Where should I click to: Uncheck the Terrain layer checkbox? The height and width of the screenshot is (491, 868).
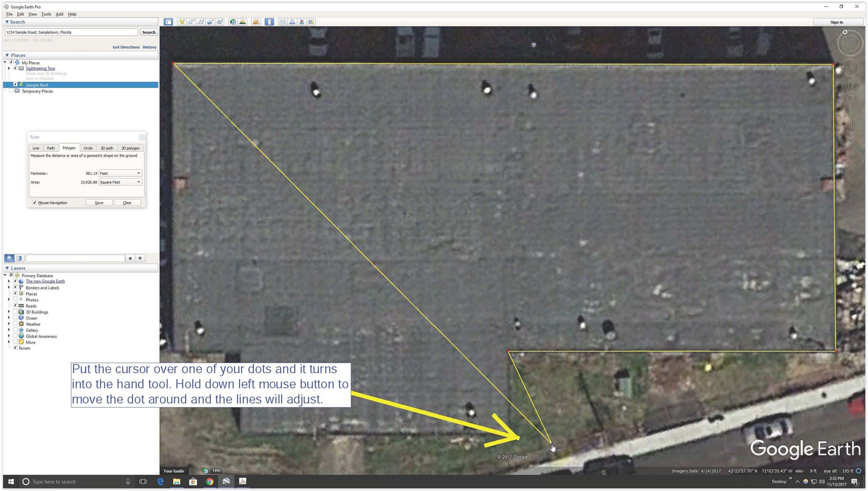(x=15, y=348)
